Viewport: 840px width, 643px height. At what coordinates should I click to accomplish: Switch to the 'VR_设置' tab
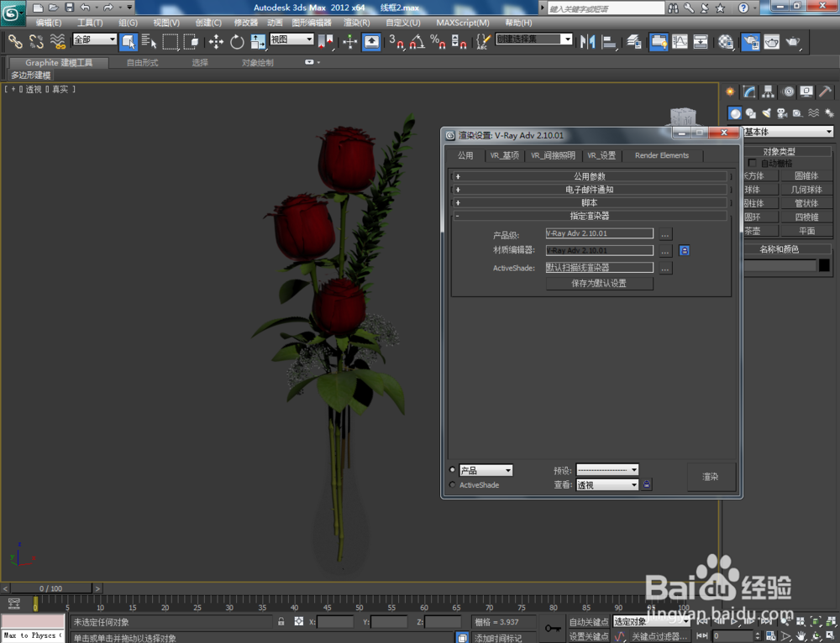(601, 155)
